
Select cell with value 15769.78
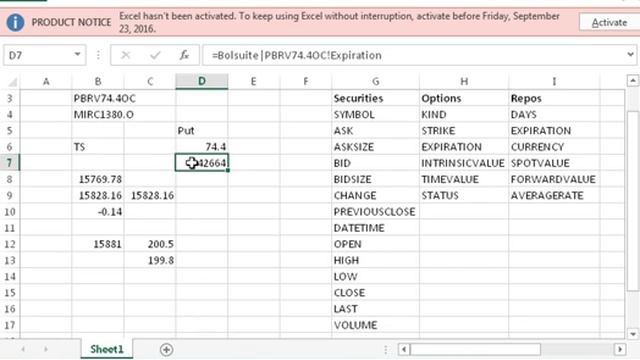(x=98, y=179)
